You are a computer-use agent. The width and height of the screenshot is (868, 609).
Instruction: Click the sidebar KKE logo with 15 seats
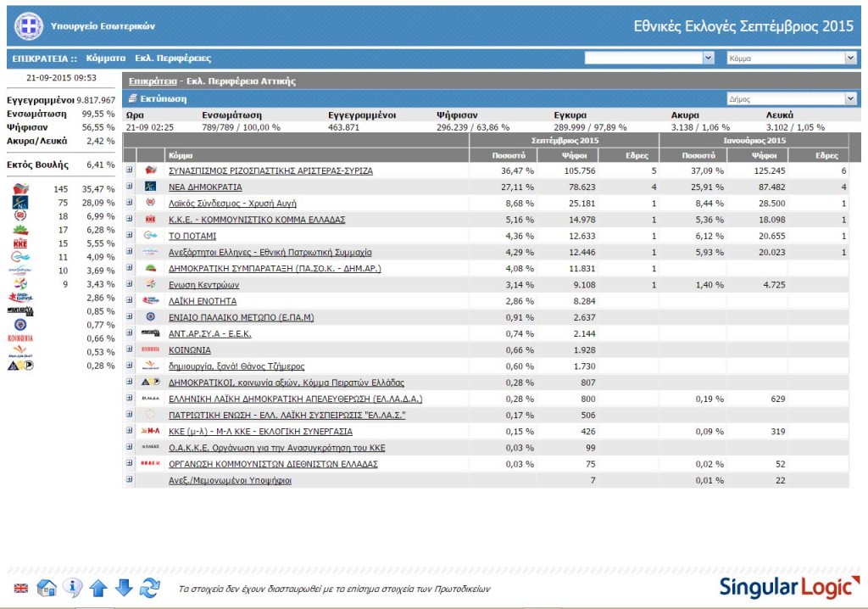(20, 243)
